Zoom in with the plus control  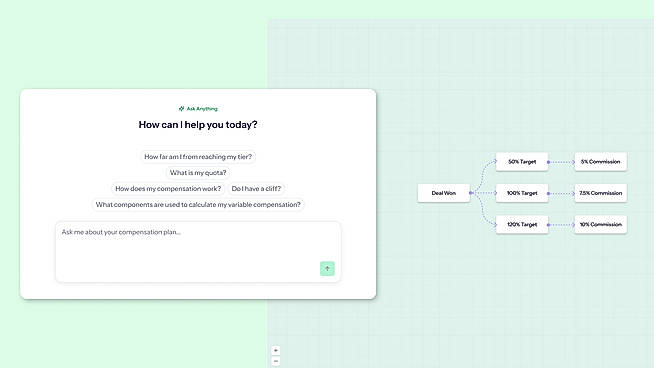click(x=276, y=350)
